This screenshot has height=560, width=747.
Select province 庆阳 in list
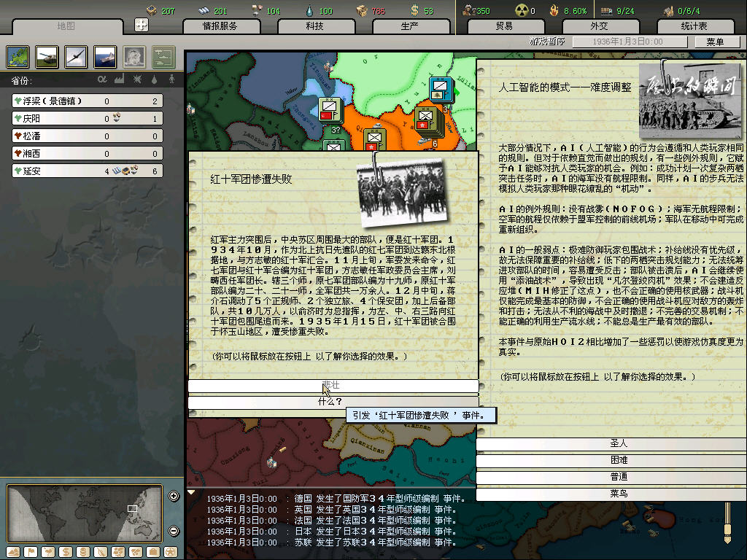point(88,119)
